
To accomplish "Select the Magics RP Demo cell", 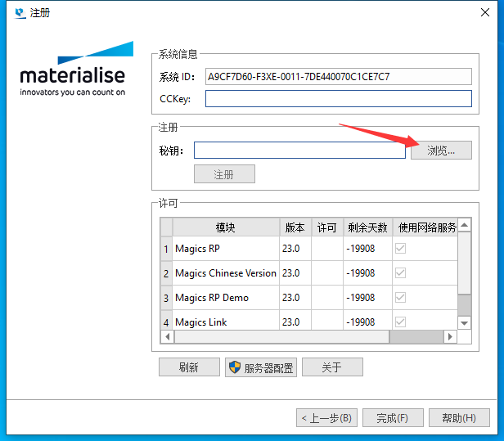I will point(226,297).
